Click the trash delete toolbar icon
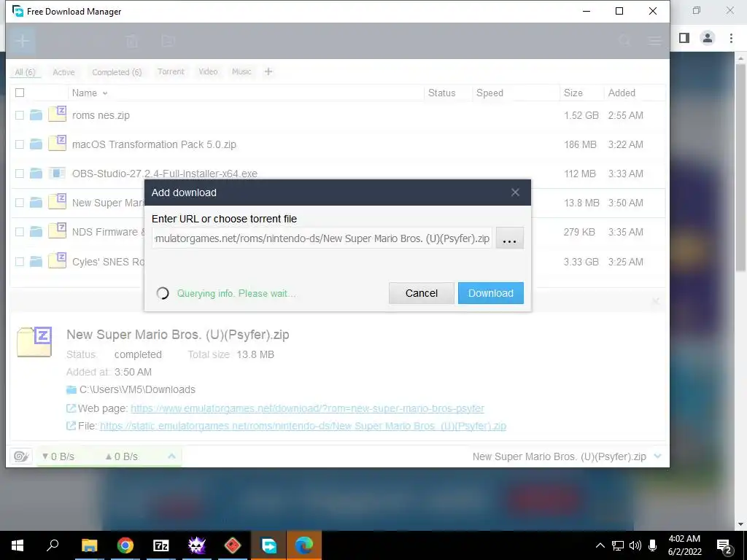The height and width of the screenshot is (560, 747). [132, 42]
